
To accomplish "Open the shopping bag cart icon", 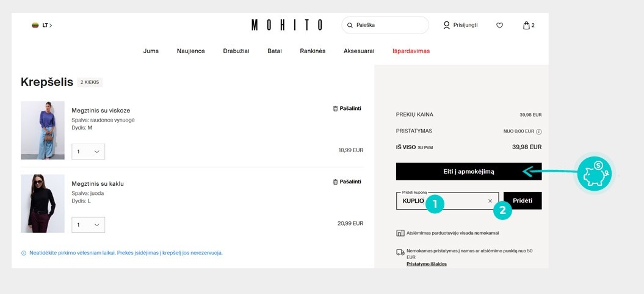I will click(526, 26).
